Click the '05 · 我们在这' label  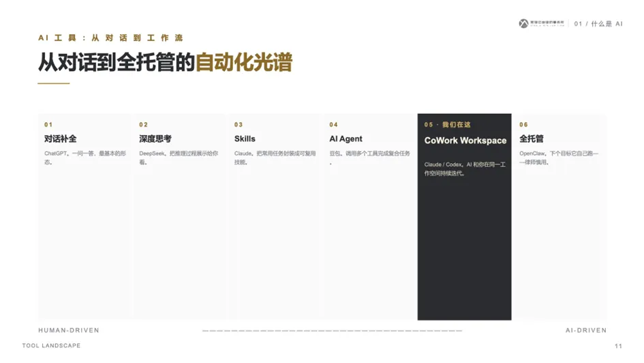point(447,125)
